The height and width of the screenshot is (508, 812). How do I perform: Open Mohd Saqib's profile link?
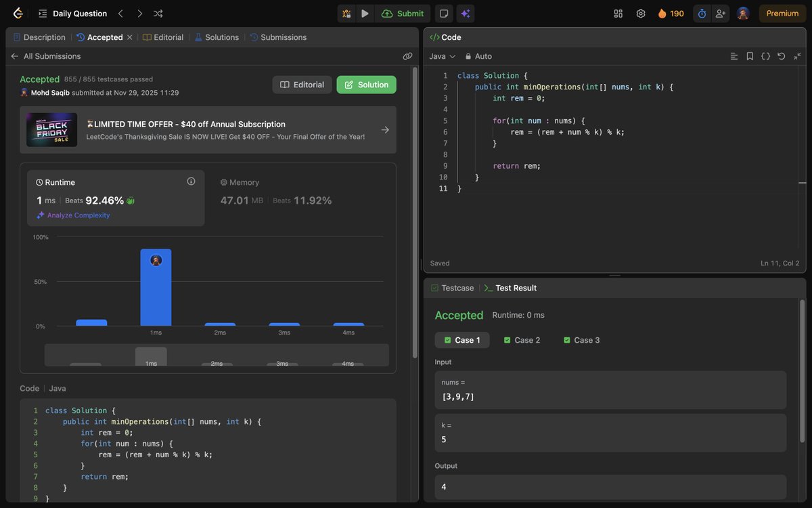[50, 92]
